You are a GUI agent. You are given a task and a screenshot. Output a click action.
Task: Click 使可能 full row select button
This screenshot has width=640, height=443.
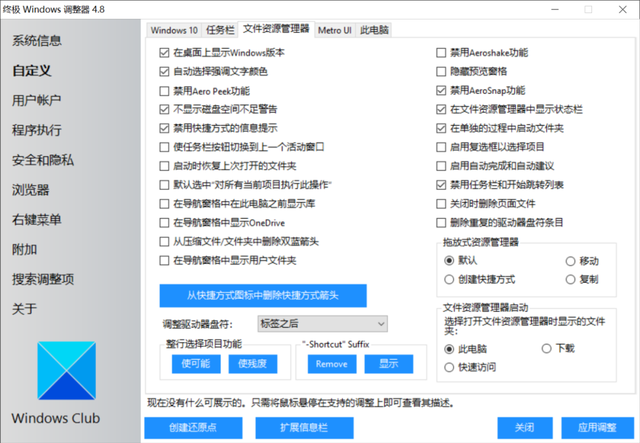click(x=196, y=364)
